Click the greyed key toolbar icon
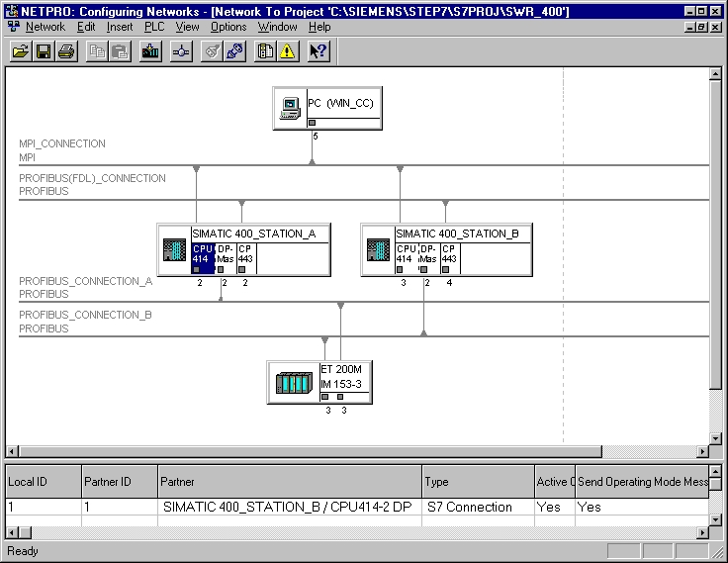The height and width of the screenshot is (563, 728). coord(212,51)
